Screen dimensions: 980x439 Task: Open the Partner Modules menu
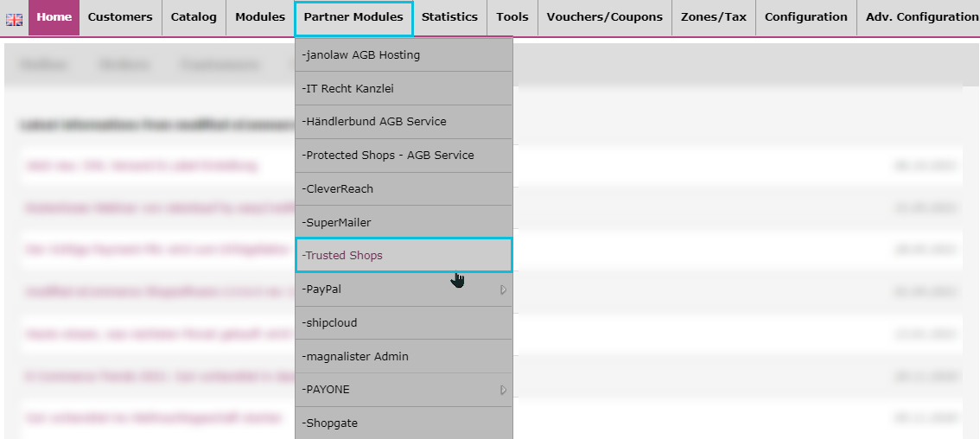pyautogui.click(x=353, y=18)
